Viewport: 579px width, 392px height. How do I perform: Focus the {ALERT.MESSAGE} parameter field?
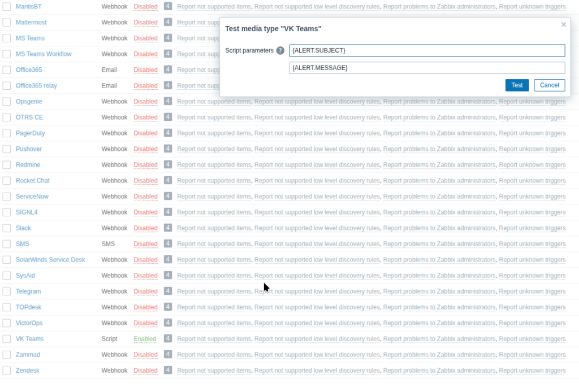(427, 68)
